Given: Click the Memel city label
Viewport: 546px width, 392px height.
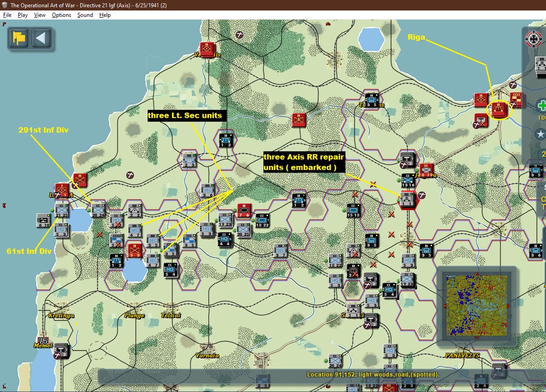Looking at the screenshot, I should click(43, 346).
